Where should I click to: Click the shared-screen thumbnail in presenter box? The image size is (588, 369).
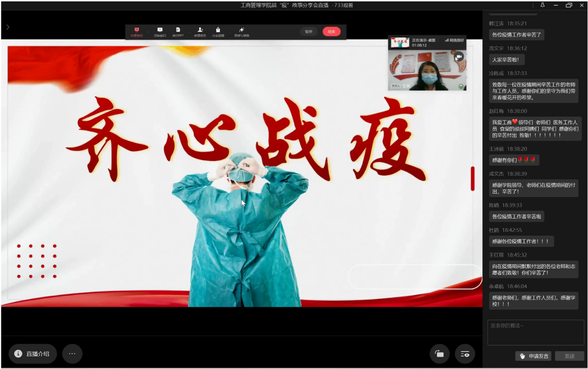(400, 43)
